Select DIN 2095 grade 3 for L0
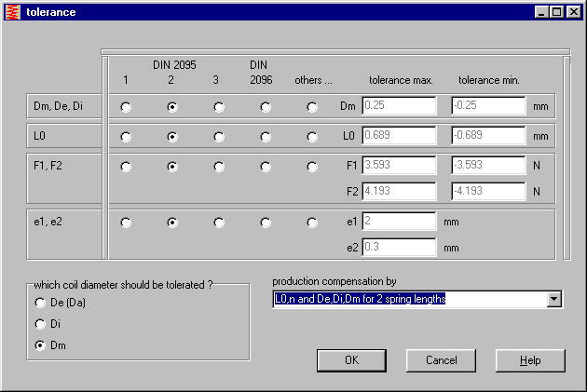Image resolution: width=587 pixels, height=392 pixels. [x=219, y=137]
